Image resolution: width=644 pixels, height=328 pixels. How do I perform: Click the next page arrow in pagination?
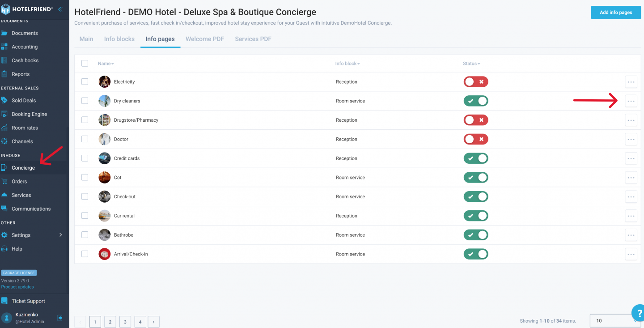pyautogui.click(x=153, y=322)
